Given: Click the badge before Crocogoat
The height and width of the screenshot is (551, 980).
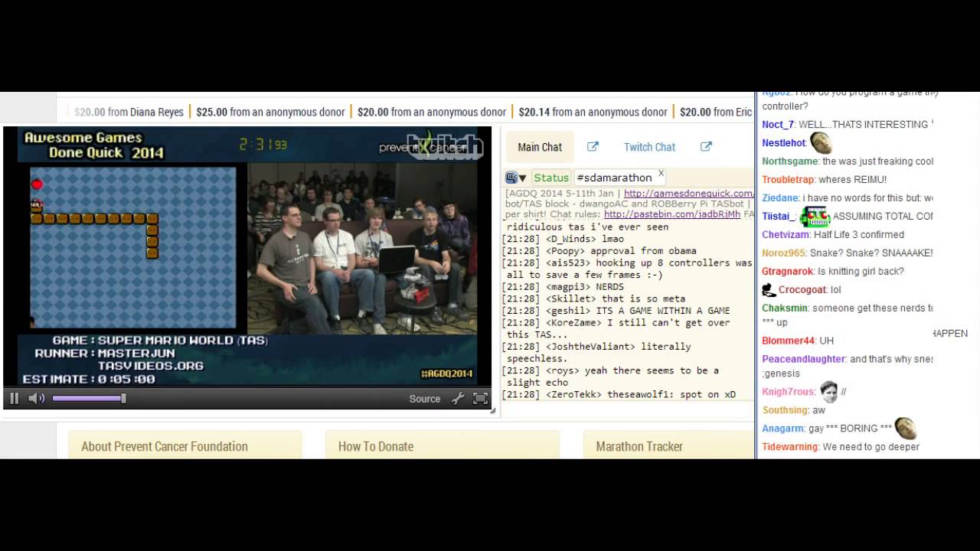Looking at the screenshot, I should tap(769, 290).
